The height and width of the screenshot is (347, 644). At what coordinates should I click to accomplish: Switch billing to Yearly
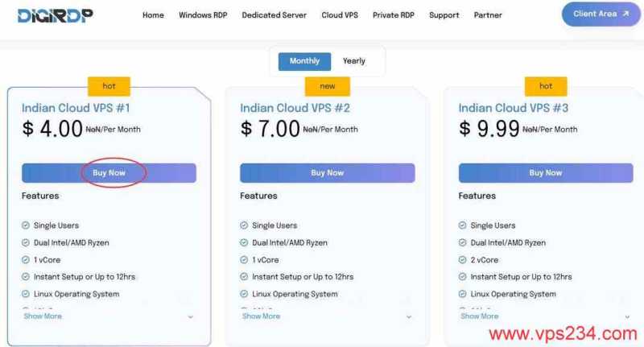(353, 61)
